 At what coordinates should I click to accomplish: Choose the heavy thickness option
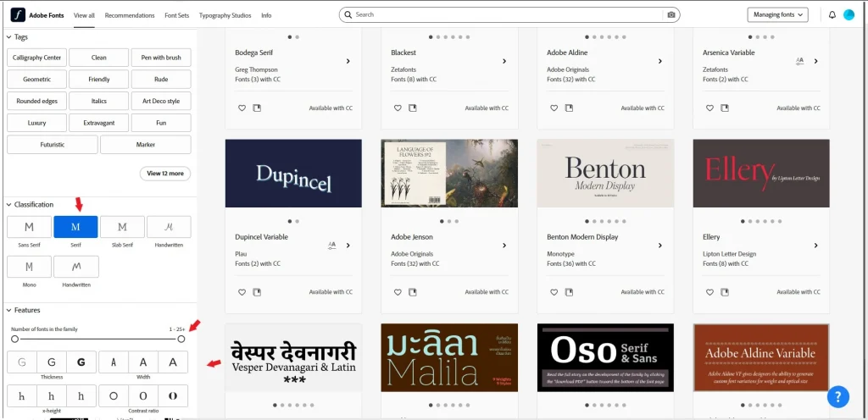click(x=81, y=362)
